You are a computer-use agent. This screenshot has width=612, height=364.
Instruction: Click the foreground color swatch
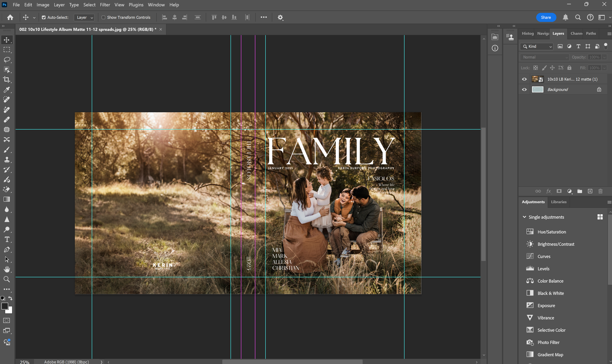[5, 306]
